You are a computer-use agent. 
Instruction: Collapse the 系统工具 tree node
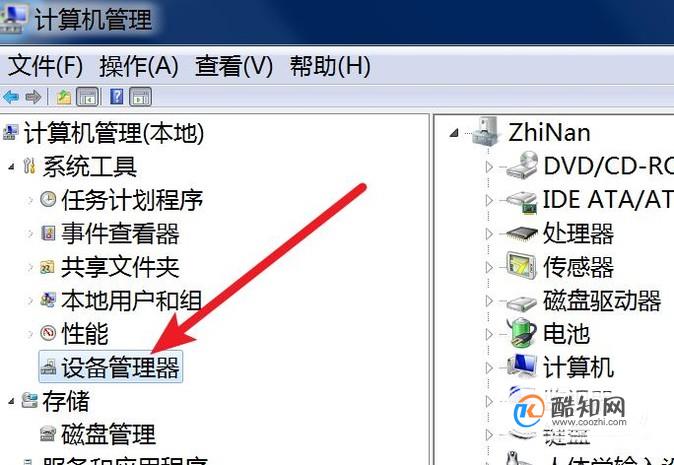pos(11,167)
